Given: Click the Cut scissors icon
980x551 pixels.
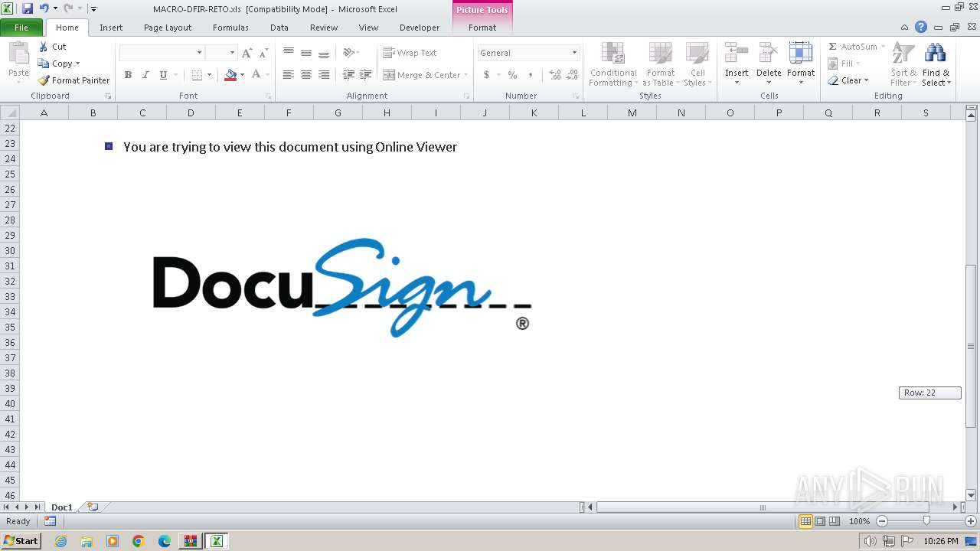Looking at the screenshot, I should [x=44, y=47].
